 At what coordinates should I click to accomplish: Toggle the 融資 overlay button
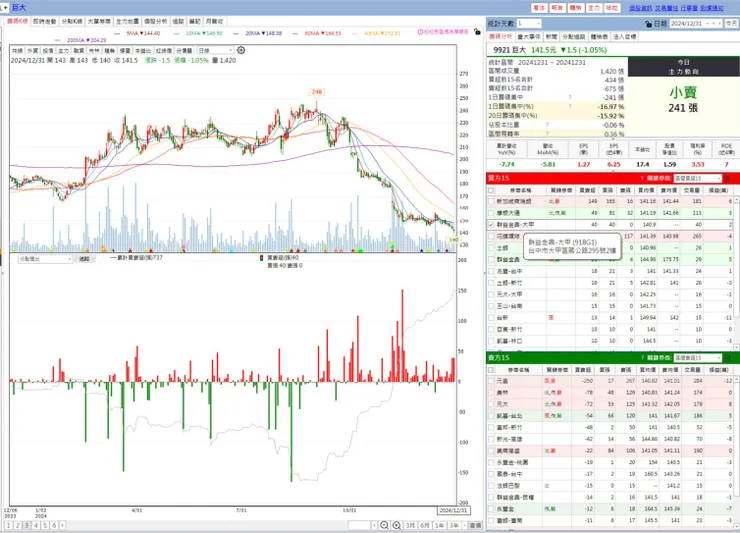78,51
